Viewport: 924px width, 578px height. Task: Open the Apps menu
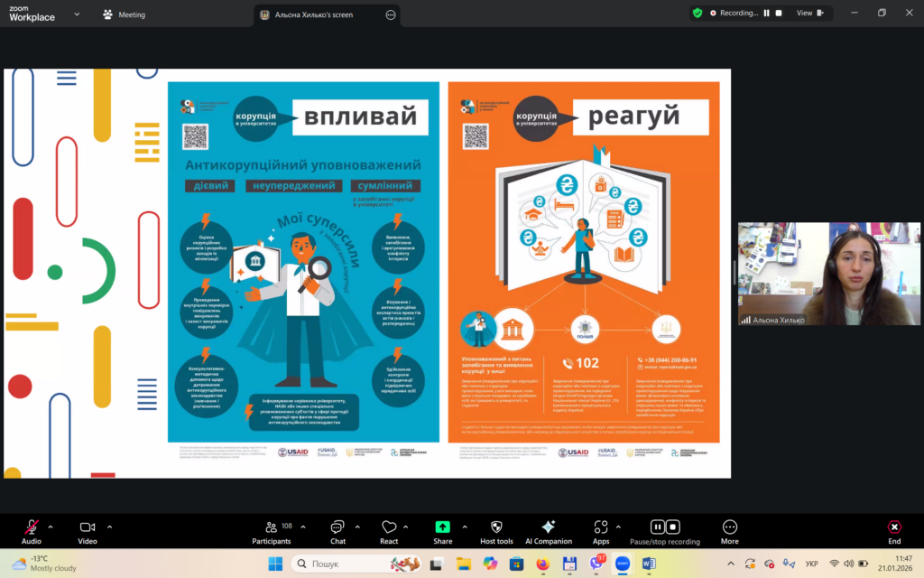click(x=601, y=527)
